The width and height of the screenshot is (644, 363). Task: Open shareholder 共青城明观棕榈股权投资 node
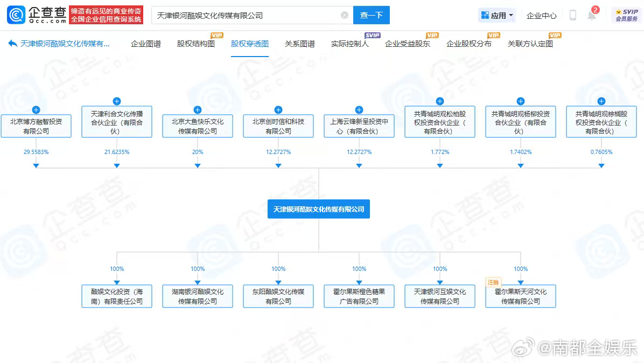point(601,122)
